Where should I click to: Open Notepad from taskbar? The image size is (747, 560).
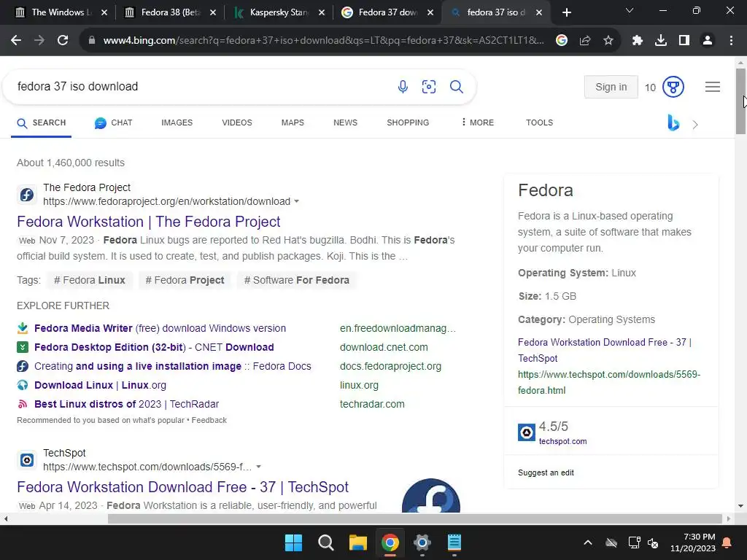coord(454,542)
